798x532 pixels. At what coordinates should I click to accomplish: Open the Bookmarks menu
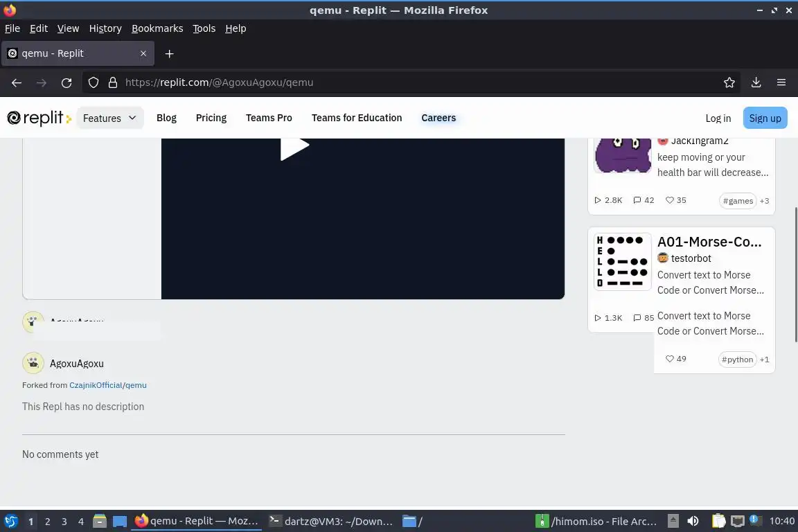[x=157, y=28]
